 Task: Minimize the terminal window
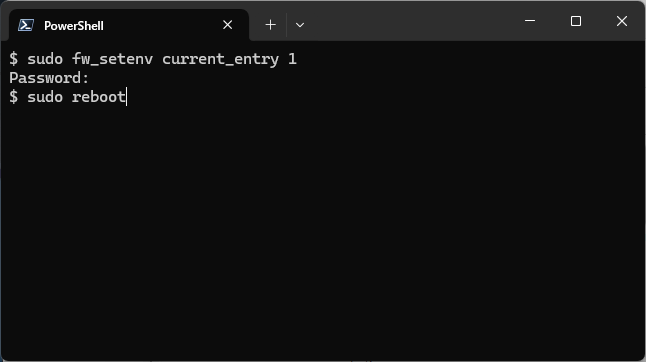coord(530,21)
